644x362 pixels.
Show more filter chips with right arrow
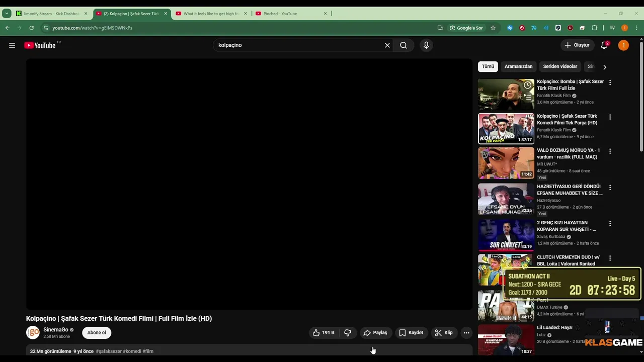pos(605,67)
